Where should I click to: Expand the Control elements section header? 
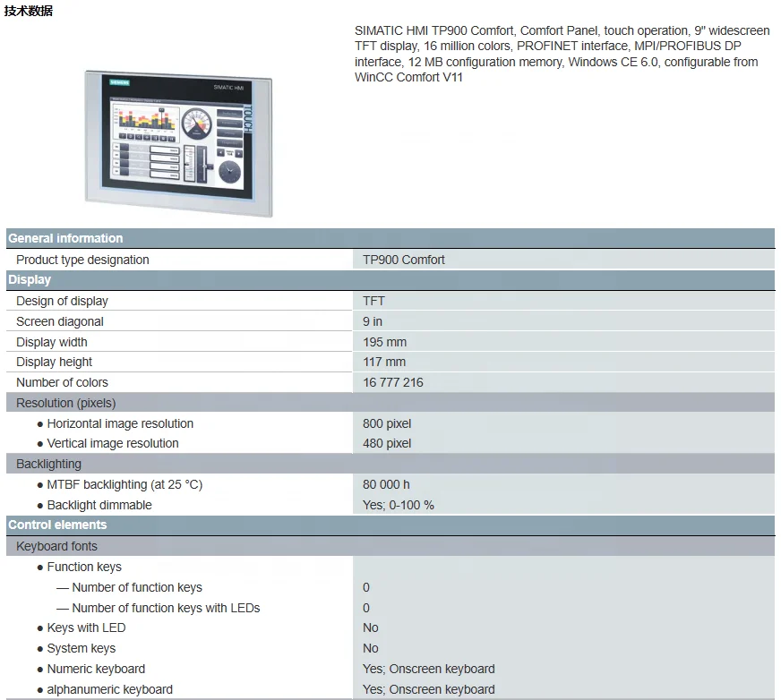55,525
